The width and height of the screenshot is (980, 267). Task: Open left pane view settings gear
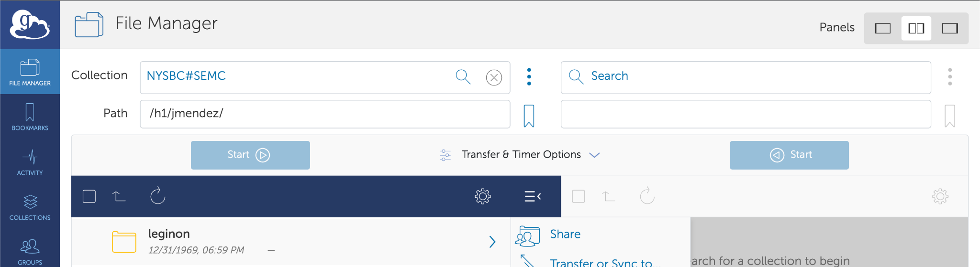click(x=483, y=196)
